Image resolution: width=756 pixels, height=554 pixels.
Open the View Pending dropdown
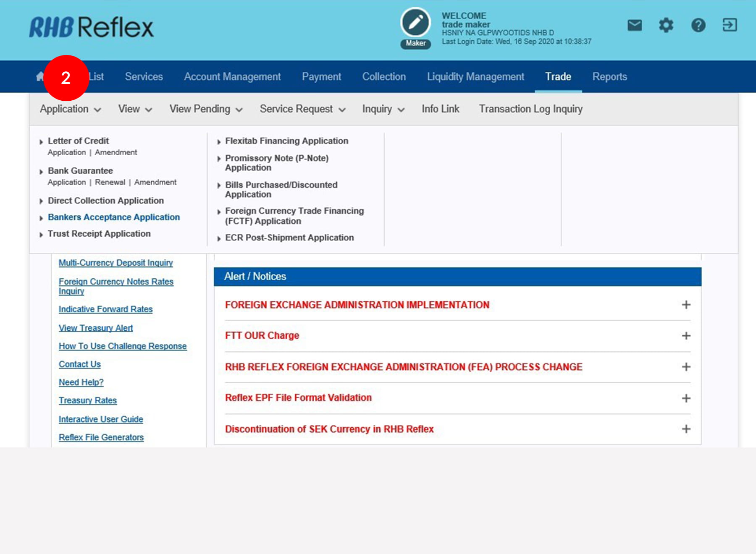click(x=206, y=109)
